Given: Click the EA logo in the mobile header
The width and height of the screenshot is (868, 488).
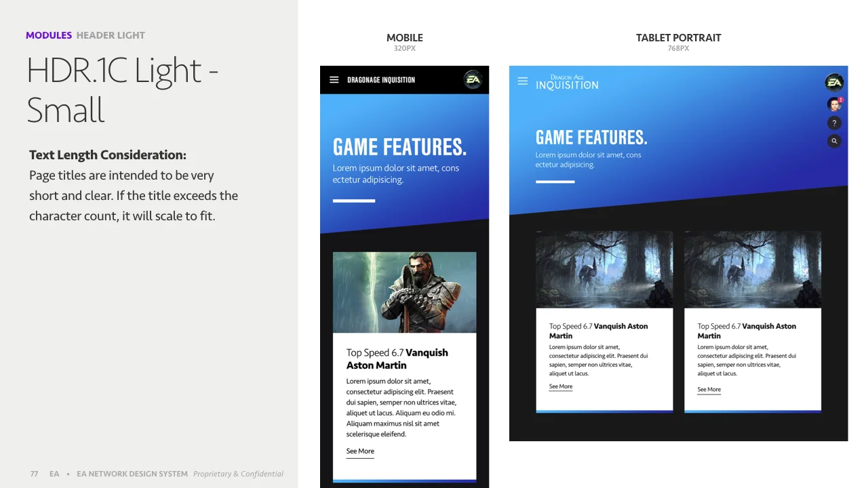Looking at the screenshot, I should click(x=473, y=80).
